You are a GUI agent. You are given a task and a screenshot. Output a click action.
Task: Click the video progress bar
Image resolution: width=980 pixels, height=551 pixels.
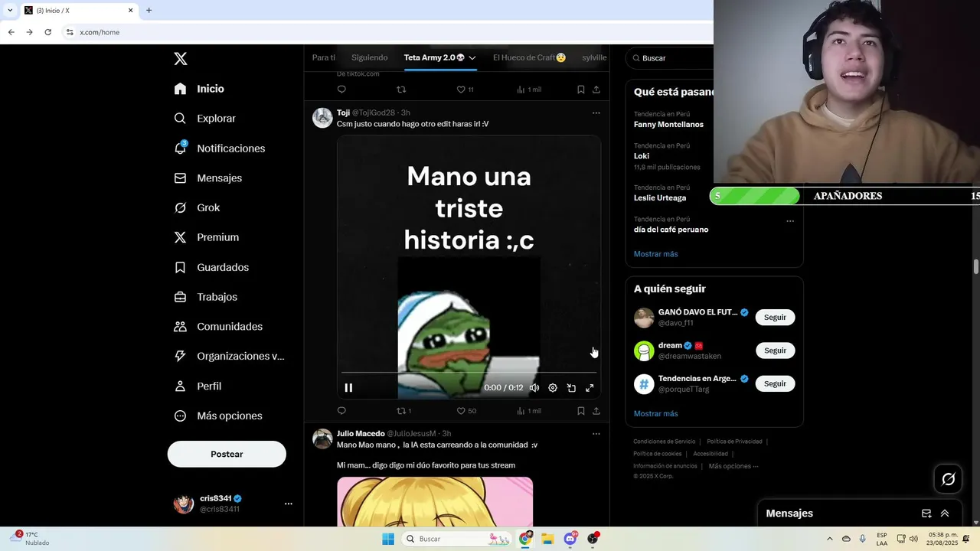[x=469, y=373]
